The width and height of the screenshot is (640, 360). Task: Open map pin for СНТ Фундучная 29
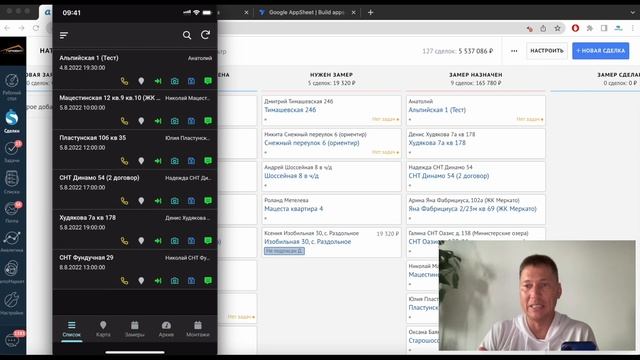click(141, 281)
